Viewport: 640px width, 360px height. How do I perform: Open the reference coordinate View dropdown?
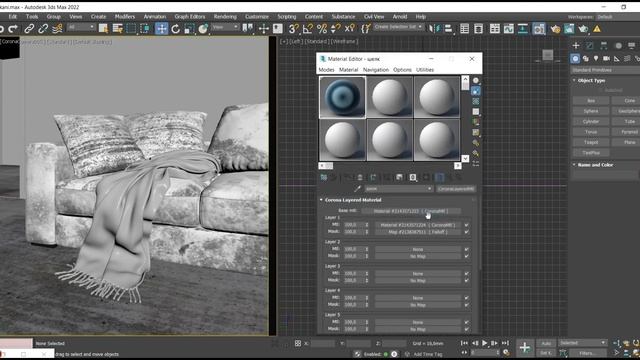click(x=225, y=27)
